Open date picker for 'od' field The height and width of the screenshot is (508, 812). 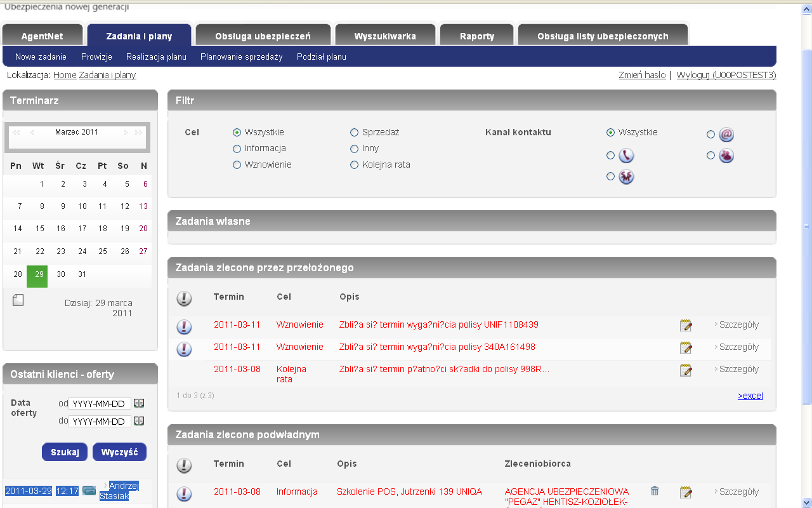coord(139,403)
